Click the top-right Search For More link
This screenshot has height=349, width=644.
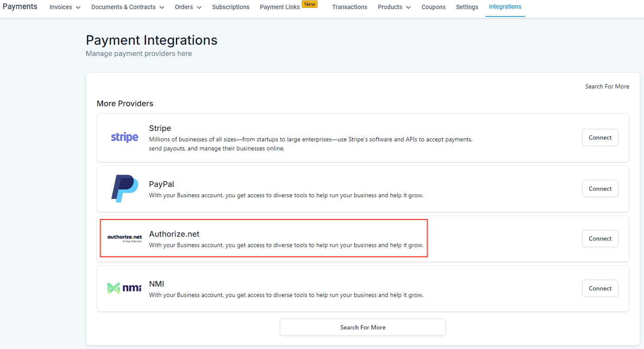[x=607, y=86]
